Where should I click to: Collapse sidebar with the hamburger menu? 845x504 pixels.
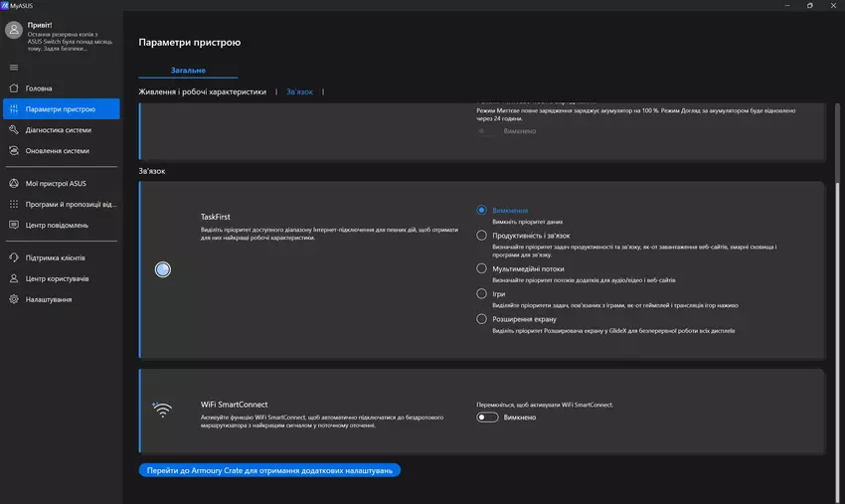coord(14,67)
